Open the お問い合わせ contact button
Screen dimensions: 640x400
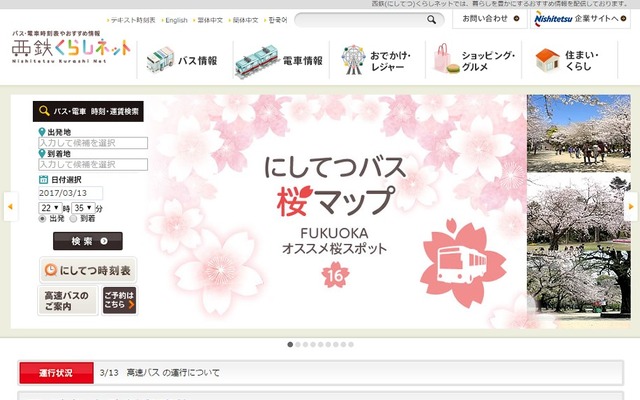pyautogui.click(x=490, y=19)
